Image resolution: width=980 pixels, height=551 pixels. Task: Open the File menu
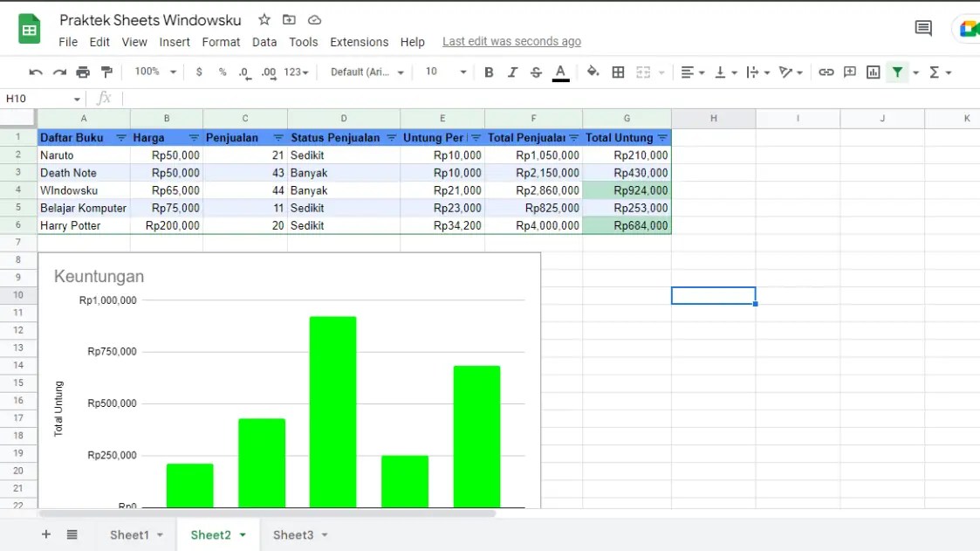point(68,42)
